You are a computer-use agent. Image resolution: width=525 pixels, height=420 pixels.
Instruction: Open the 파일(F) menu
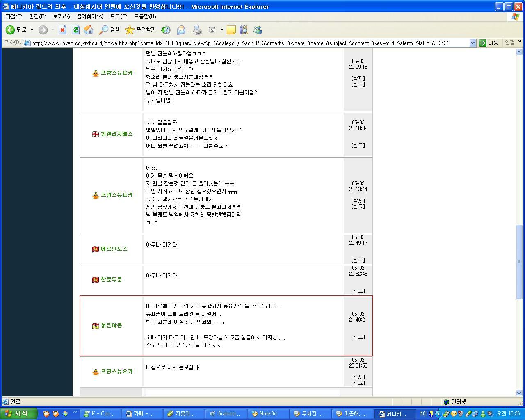click(x=14, y=17)
